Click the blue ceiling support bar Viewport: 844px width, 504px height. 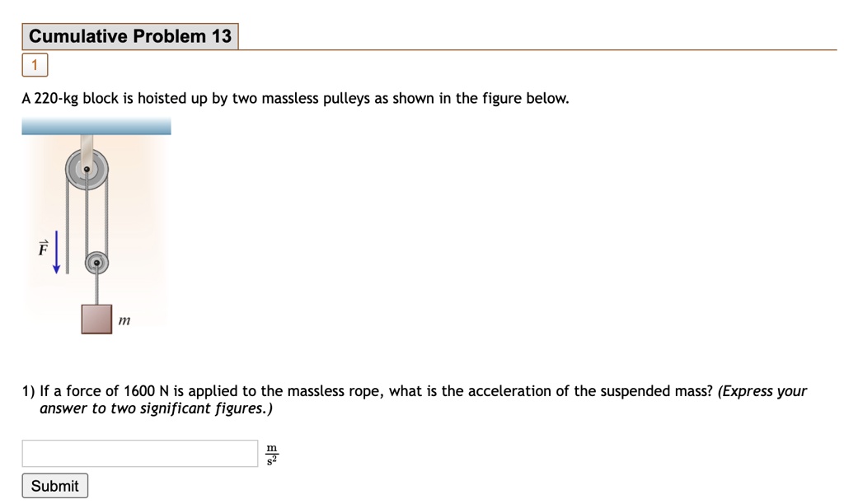[96, 126]
